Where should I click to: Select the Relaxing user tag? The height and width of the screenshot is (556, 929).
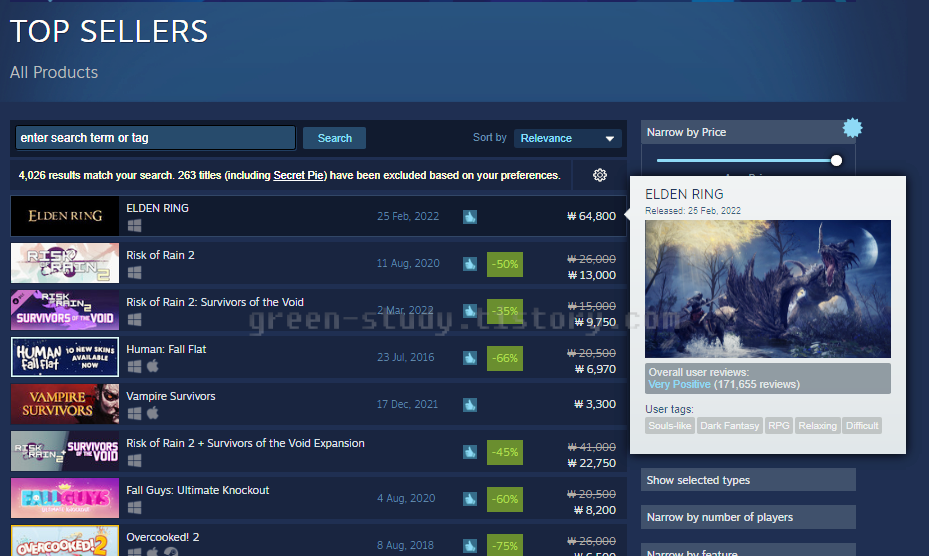click(818, 426)
